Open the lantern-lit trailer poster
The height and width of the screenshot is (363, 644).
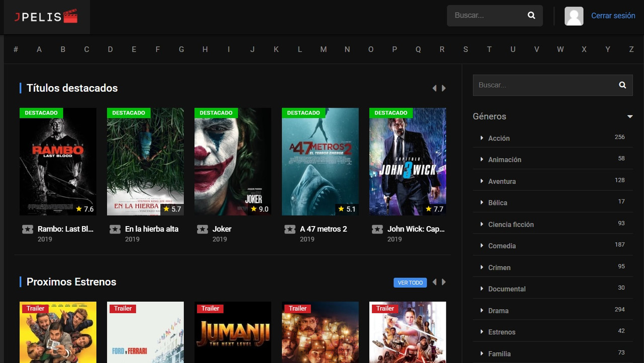(x=320, y=332)
